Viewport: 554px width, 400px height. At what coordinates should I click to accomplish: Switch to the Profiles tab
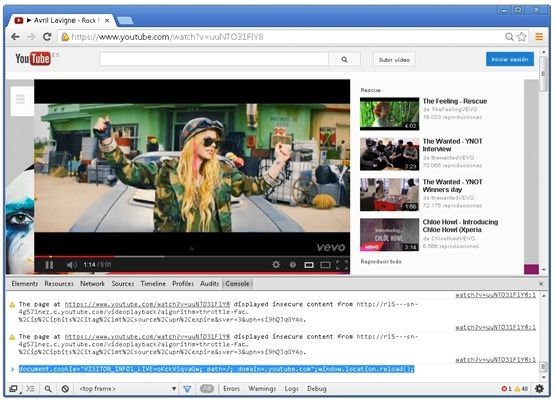point(183,283)
